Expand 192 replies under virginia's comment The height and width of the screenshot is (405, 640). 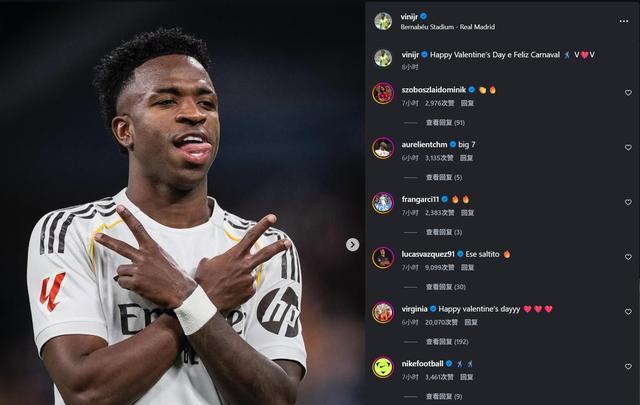447,342
